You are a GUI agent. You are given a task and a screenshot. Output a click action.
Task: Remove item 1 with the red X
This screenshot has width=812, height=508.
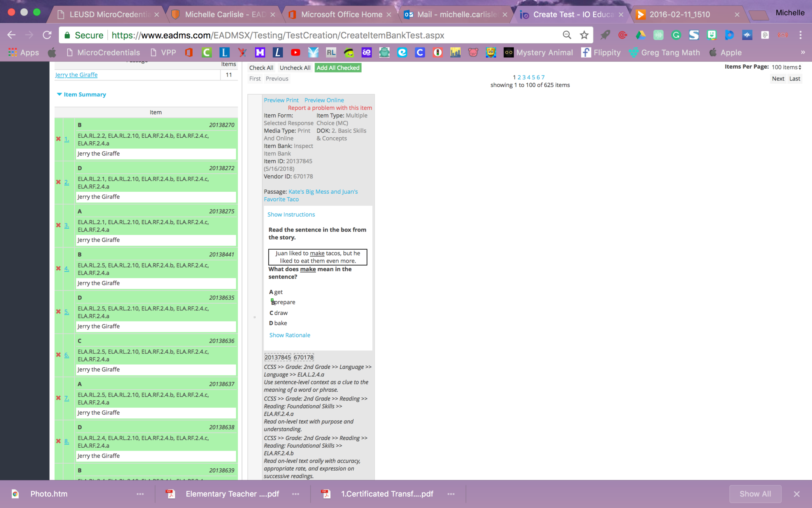[x=58, y=139]
